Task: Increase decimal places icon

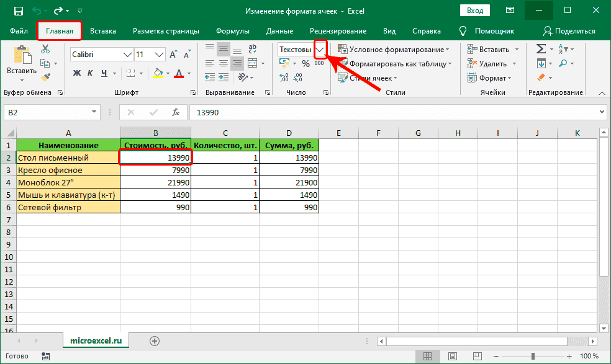Action: (x=284, y=78)
